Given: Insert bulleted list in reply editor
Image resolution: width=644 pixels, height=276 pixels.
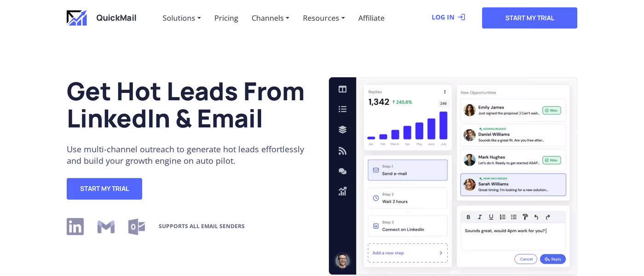Looking at the screenshot, I should coord(513,217).
